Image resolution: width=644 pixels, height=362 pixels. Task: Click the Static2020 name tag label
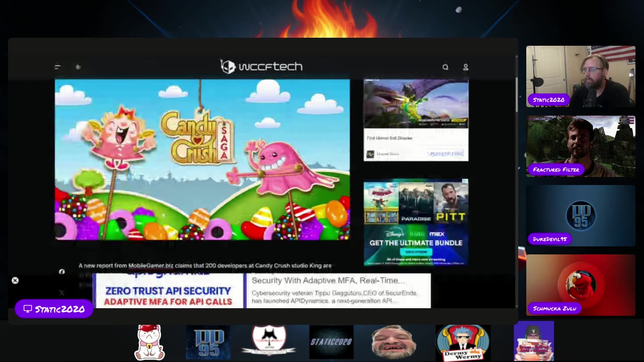[x=548, y=100]
